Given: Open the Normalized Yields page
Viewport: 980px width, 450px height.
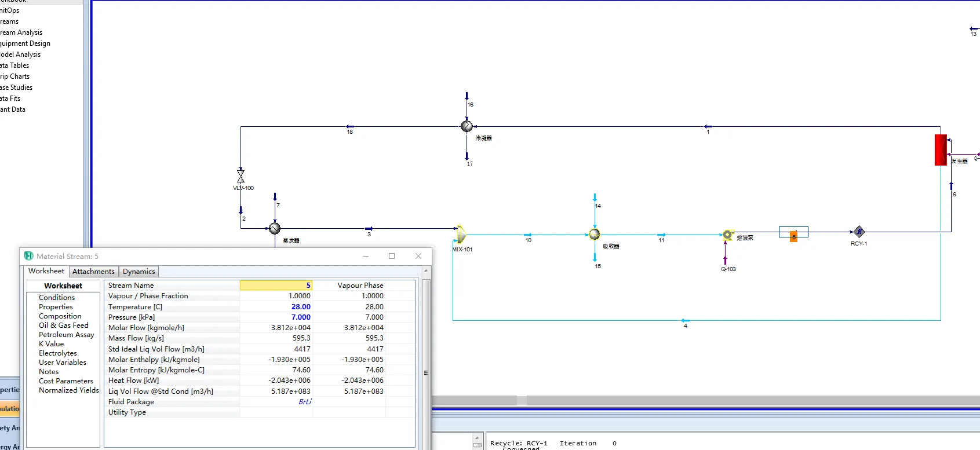Looking at the screenshot, I should 69,390.
